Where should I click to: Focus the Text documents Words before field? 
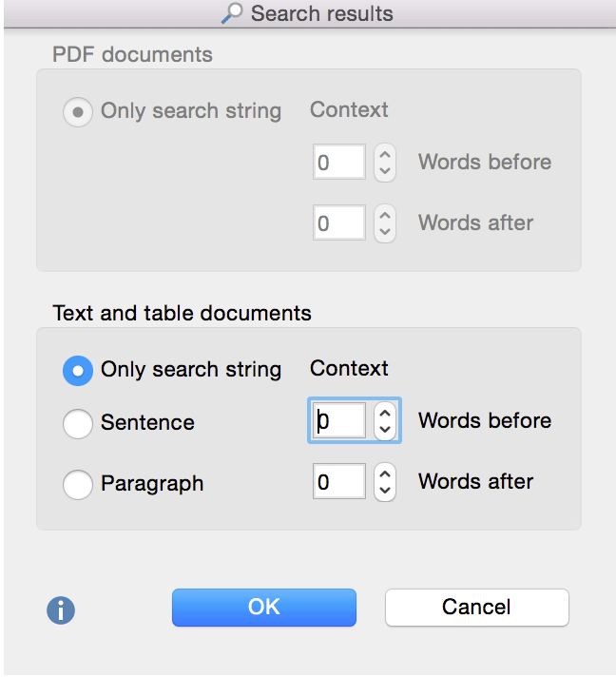(x=339, y=420)
